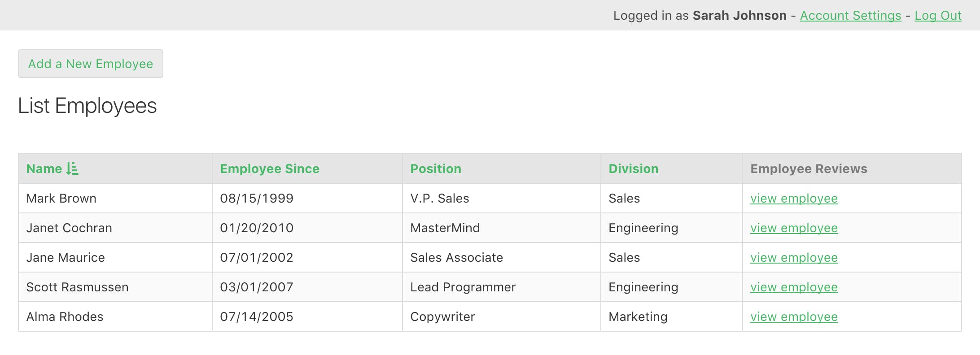Image resolution: width=980 pixels, height=355 pixels.
Task: Sort table by Name column header
Action: tap(44, 169)
